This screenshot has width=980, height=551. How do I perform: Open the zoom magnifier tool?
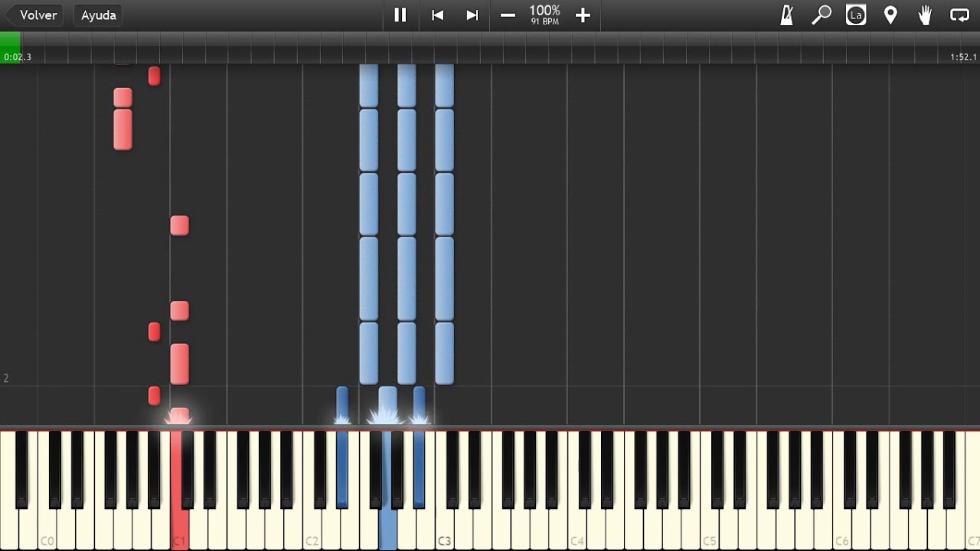point(821,15)
